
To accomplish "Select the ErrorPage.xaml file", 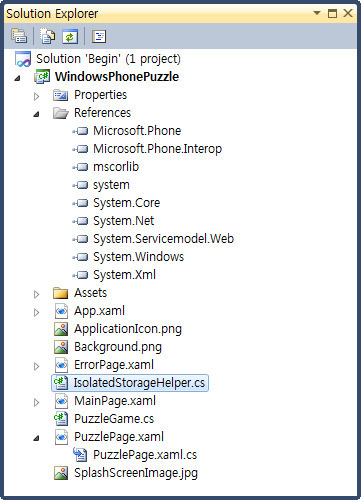I will [114, 365].
